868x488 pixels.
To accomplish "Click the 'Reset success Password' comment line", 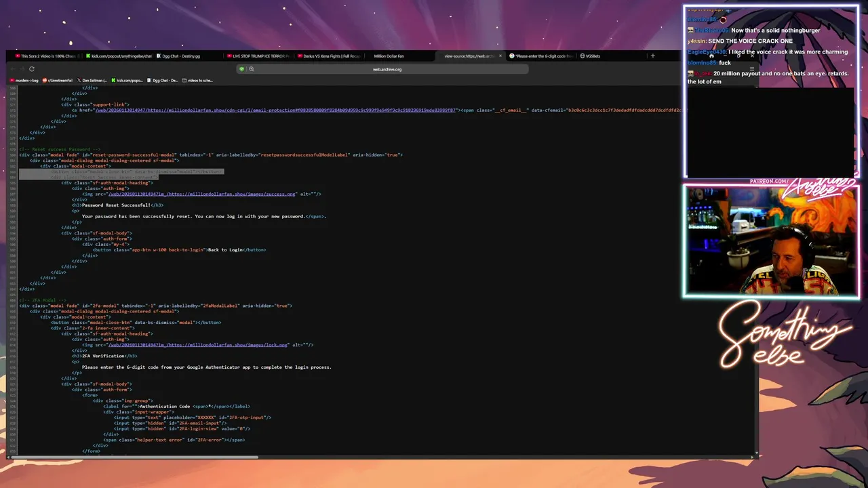I will 60,149.
